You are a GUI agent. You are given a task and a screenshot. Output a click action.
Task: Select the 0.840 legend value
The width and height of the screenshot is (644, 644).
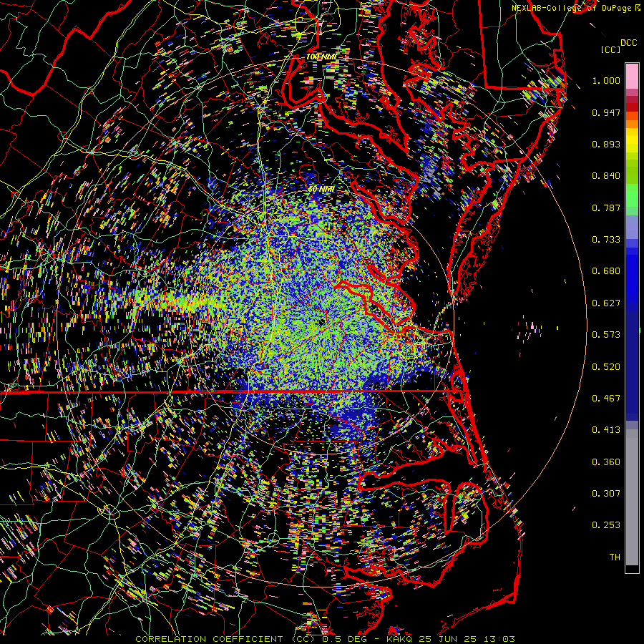coord(606,176)
